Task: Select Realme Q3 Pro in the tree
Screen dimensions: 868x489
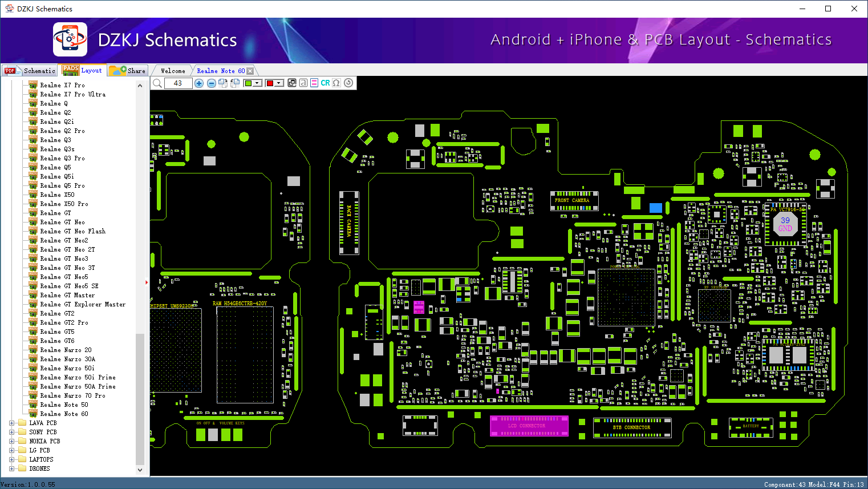Action: pos(62,158)
